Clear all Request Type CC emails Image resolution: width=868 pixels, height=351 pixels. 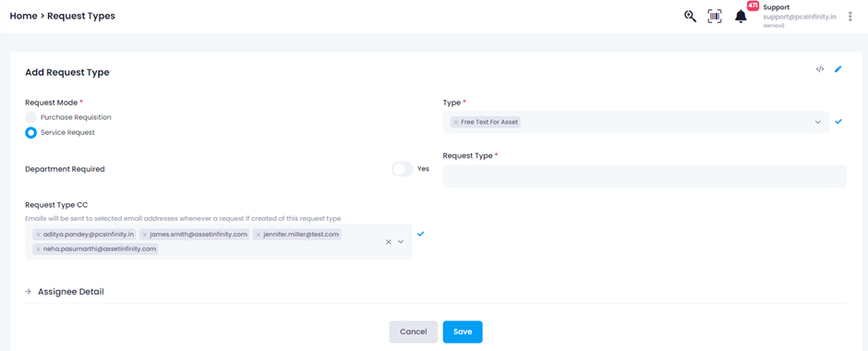[389, 242]
